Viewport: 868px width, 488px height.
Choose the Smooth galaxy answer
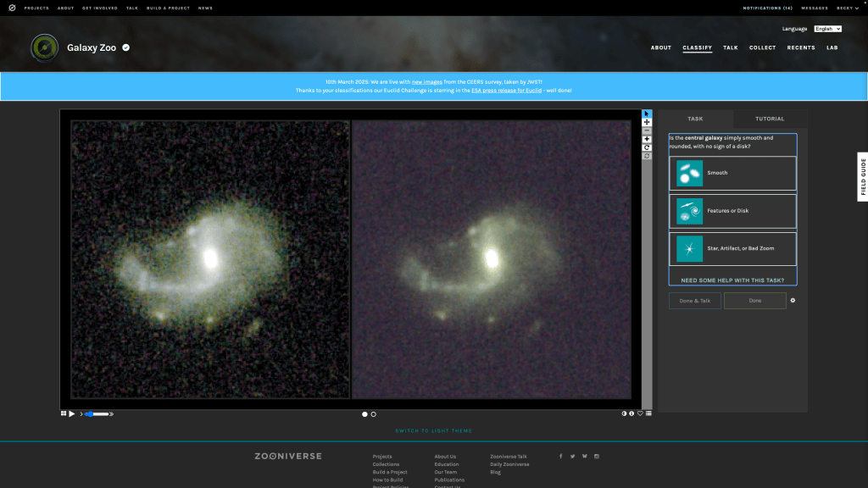732,173
